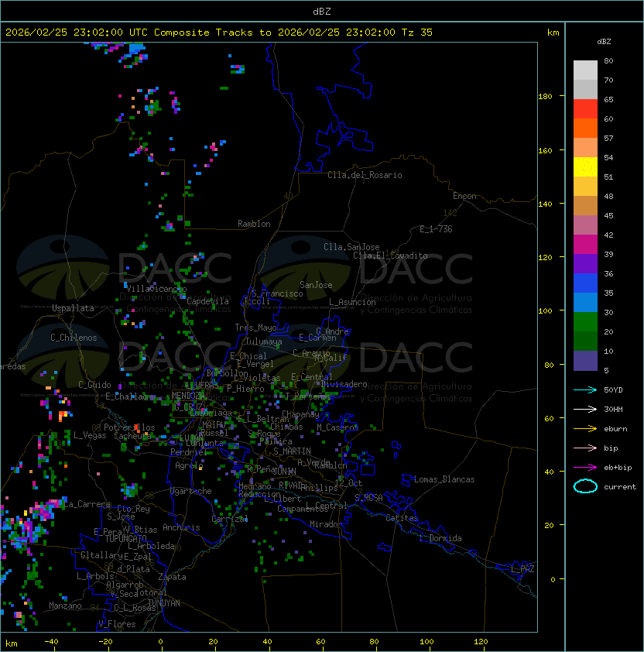Click the Villavicencio map label
Image resolution: width=644 pixels, height=652 pixels.
click(156, 289)
